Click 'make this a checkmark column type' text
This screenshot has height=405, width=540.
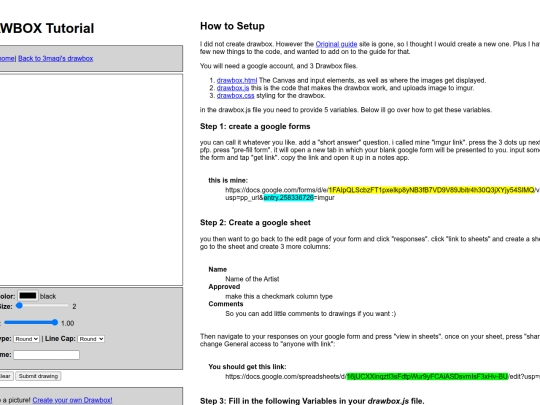pyautogui.click(x=279, y=296)
